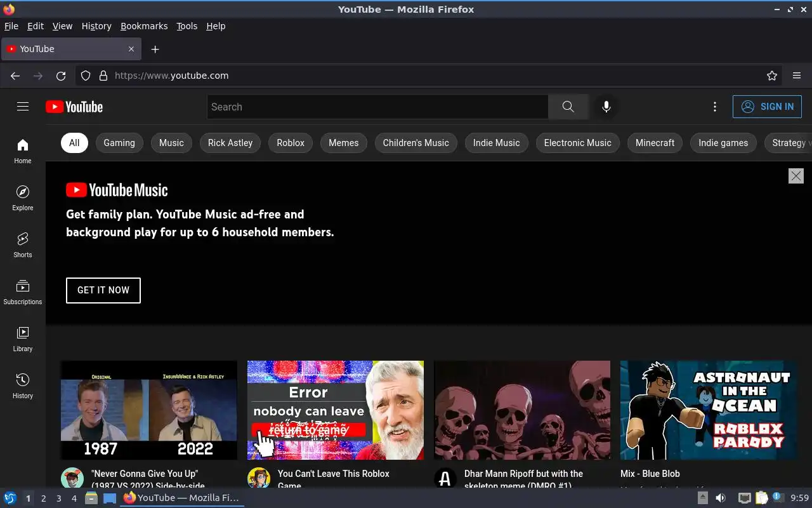The image size is (812, 508).
Task: Open the three-dot settings menu
Action: [x=715, y=107]
